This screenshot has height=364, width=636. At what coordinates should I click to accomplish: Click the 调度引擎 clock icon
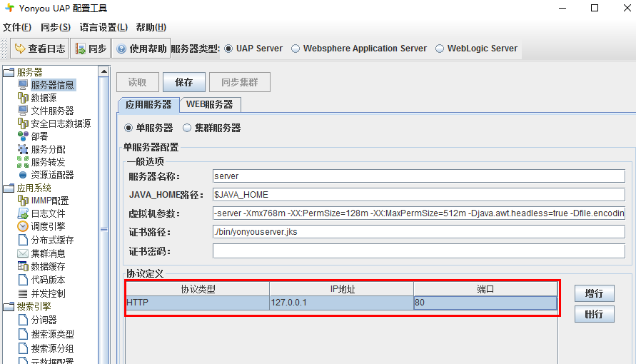tap(23, 226)
